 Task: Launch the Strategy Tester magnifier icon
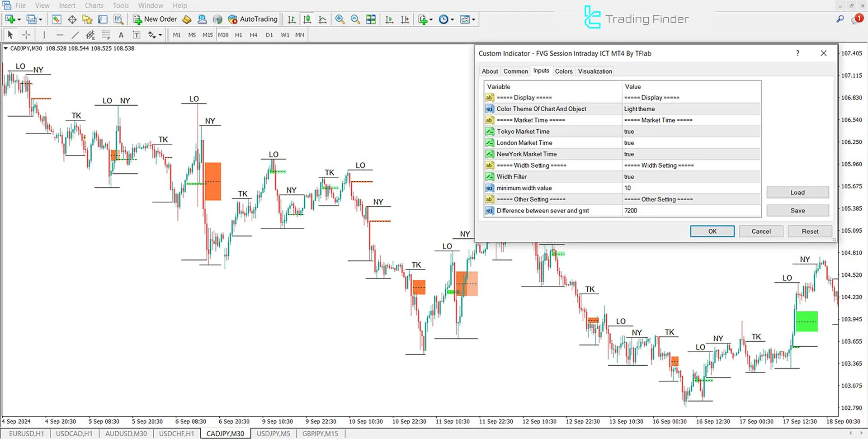118,19
